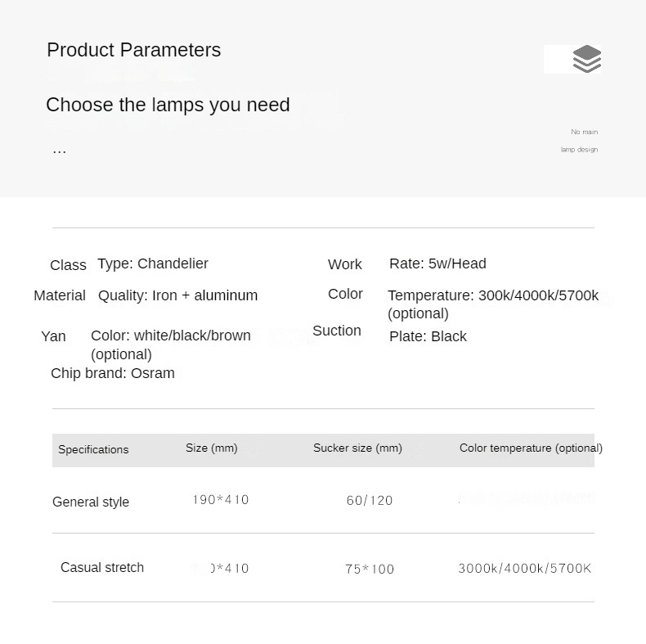646x644 pixels.
Task: Click the 3000k/4000k/5700K table cell
Action: pyautogui.click(x=524, y=568)
